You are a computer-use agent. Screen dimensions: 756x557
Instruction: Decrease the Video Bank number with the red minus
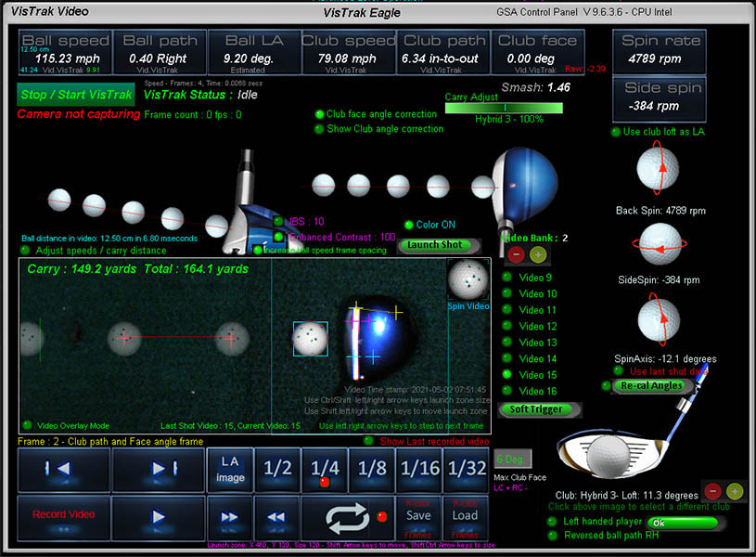tap(516, 253)
